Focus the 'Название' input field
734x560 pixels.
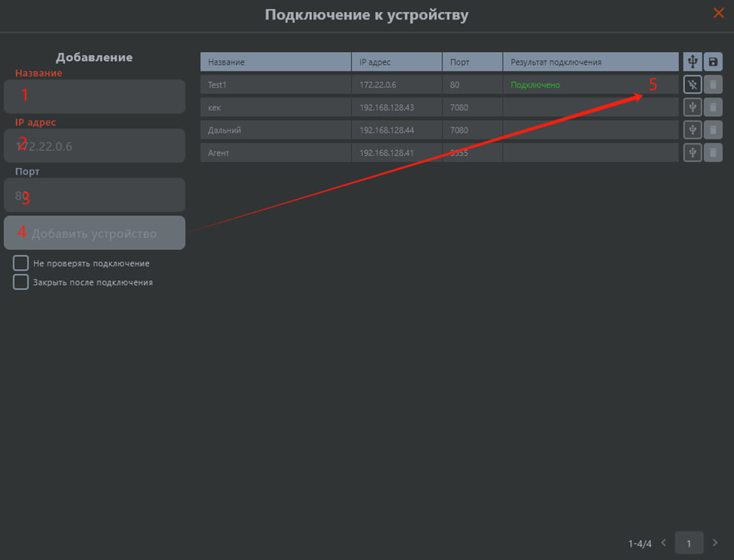(94, 96)
